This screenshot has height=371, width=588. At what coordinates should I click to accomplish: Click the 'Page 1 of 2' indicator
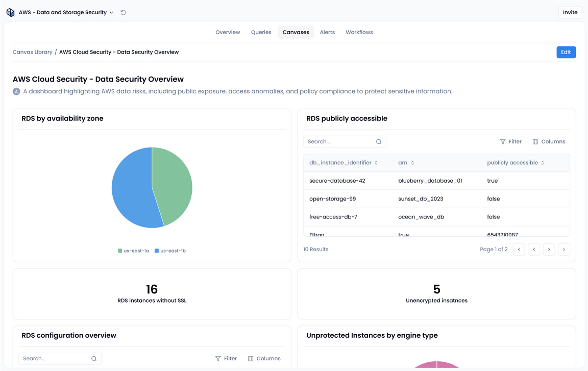[x=494, y=249]
